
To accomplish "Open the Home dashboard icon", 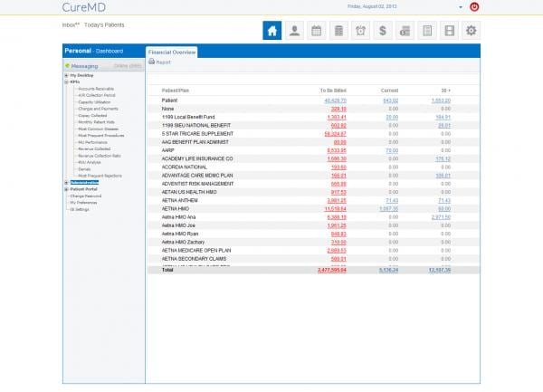I will [x=271, y=31].
